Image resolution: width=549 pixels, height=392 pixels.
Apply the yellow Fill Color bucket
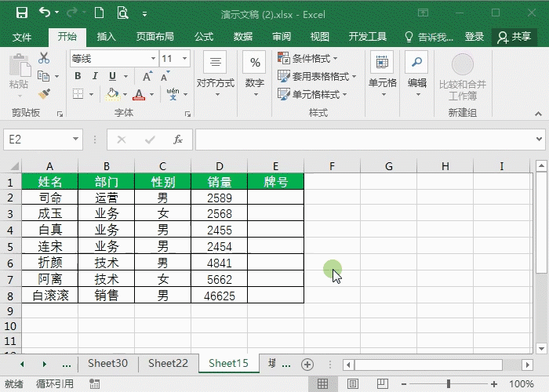point(112,94)
